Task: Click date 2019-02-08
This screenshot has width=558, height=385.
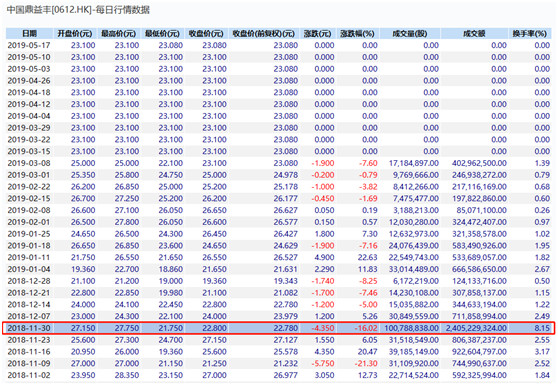Action: 29,210
